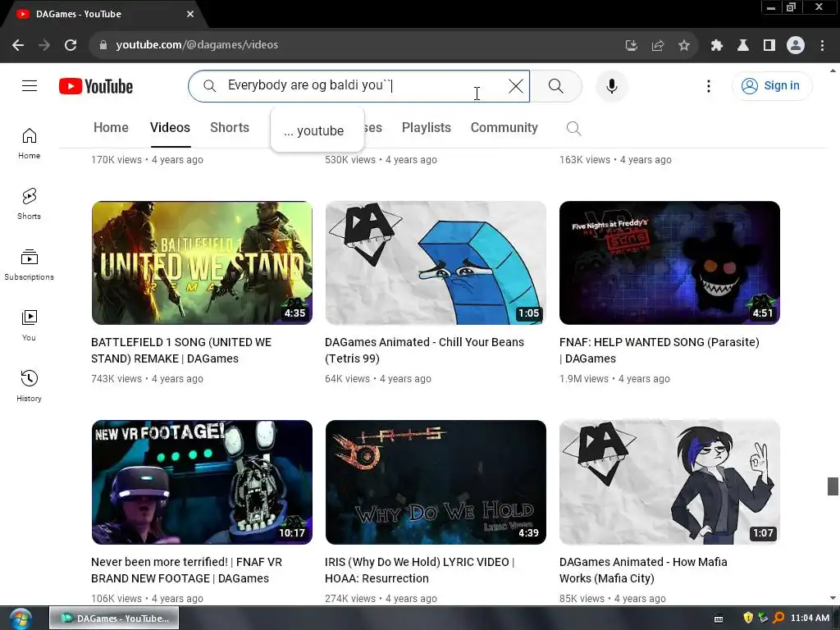Image resolution: width=840 pixels, height=630 pixels.
Task: Open the Extensions puzzle icon
Action: click(716, 46)
